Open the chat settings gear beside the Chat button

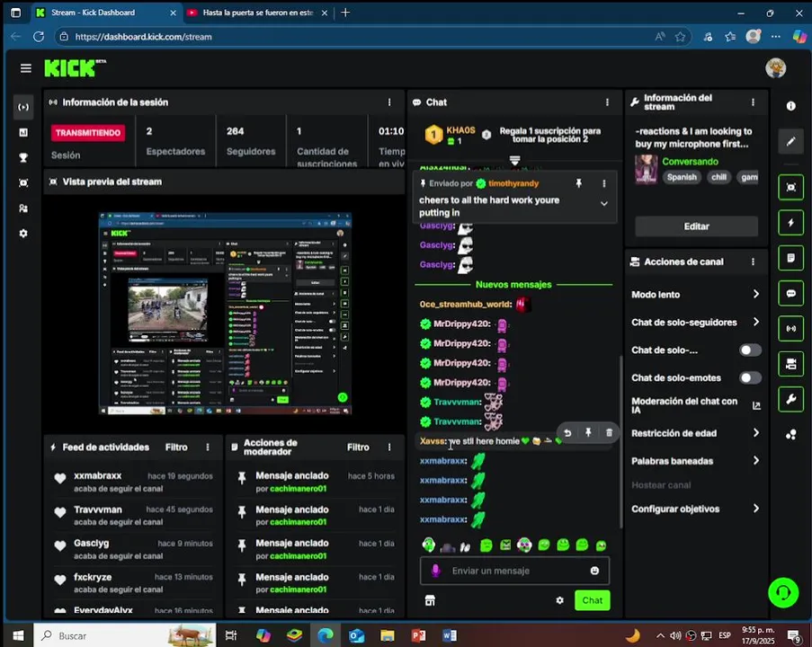(x=560, y=600)
